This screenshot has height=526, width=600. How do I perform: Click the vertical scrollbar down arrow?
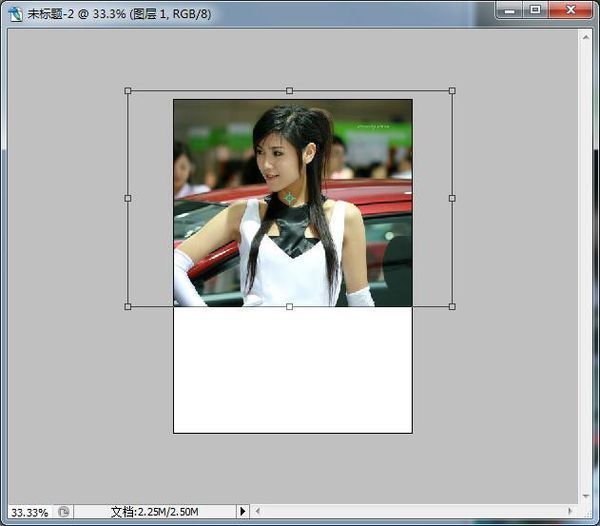pyautogui.click(x=586, y=495)
